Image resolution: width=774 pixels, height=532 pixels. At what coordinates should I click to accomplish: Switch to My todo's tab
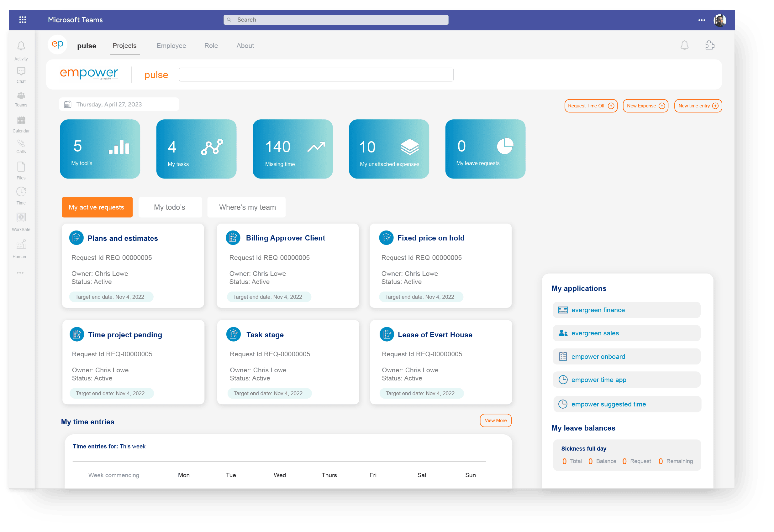pos(170,206)
